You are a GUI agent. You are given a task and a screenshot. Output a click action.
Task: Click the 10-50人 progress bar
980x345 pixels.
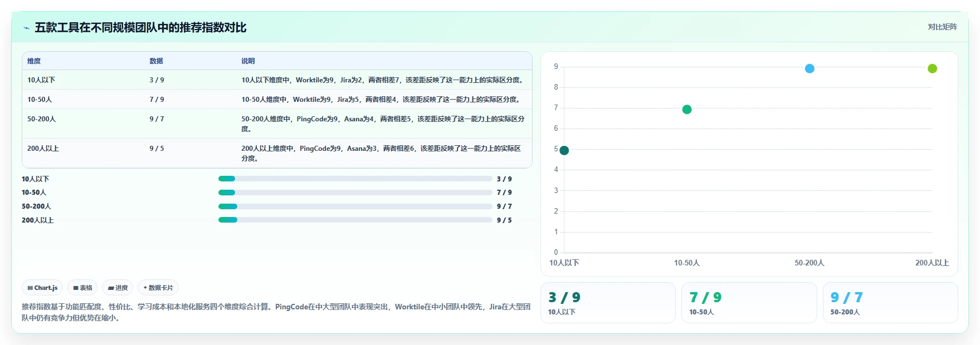pos(355,193)
